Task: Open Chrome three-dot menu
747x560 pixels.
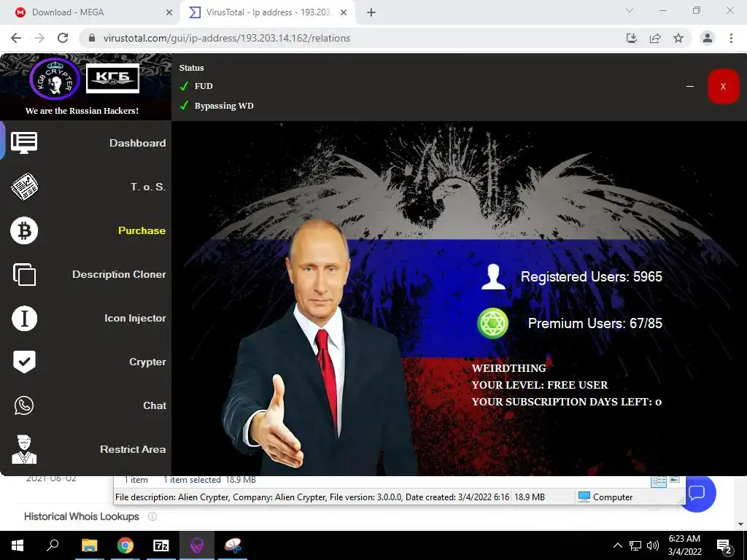Action: (x=731, y=38)
